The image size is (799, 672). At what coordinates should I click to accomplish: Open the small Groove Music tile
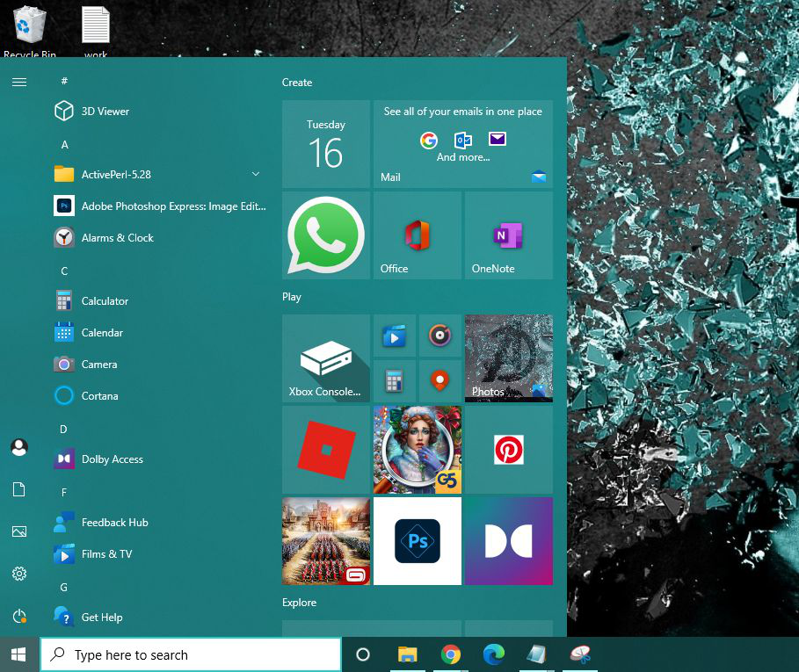440,336
